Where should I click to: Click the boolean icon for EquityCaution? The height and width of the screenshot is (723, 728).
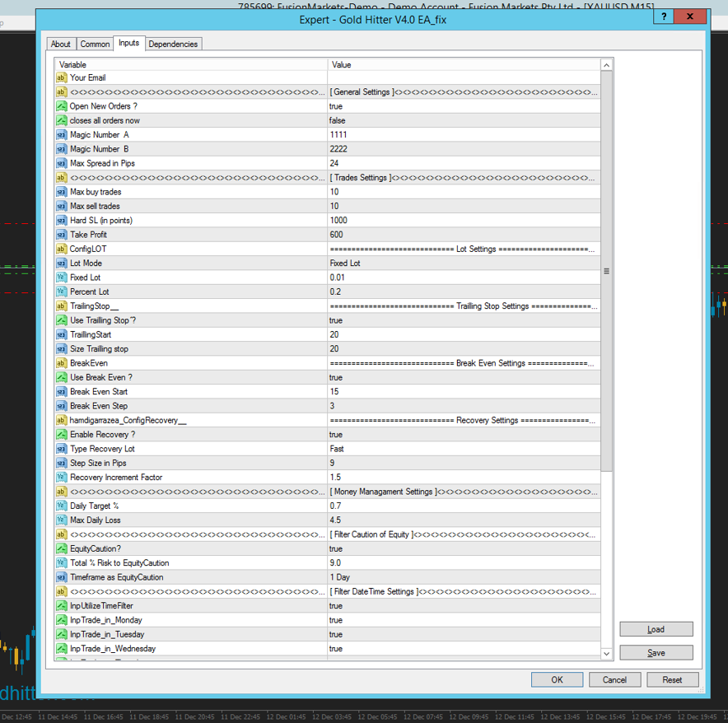click(x=61, y=549)
